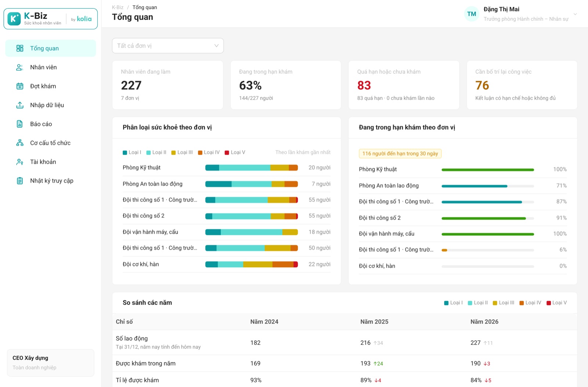The image size is (588, 387).
Task: Click the Cần bố trí lại công việc card
Action: 522,85
